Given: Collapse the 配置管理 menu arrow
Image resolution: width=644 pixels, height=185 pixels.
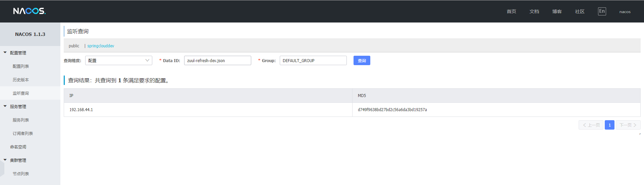Looking at the screenshot, I should [5, 53].
